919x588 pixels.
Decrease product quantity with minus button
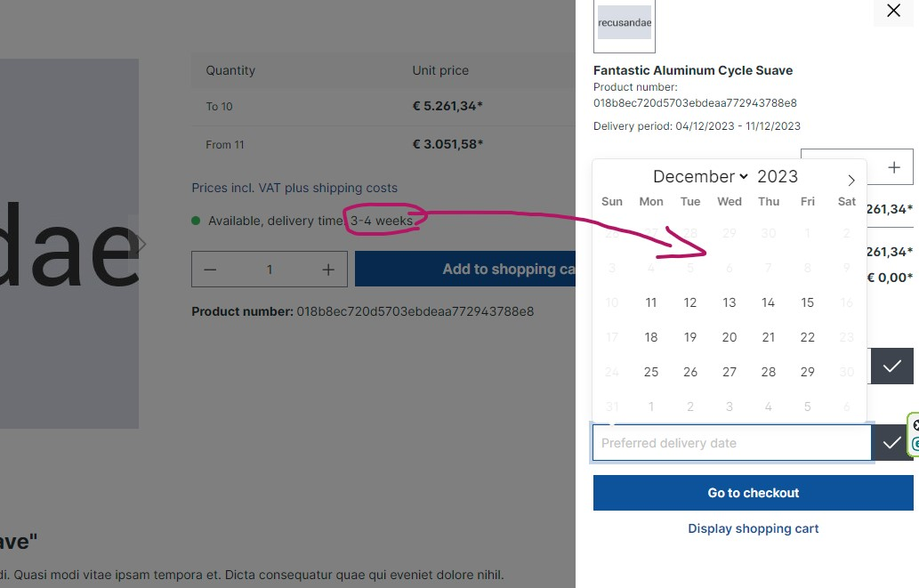pyautogui.click(x=211, y=270)
